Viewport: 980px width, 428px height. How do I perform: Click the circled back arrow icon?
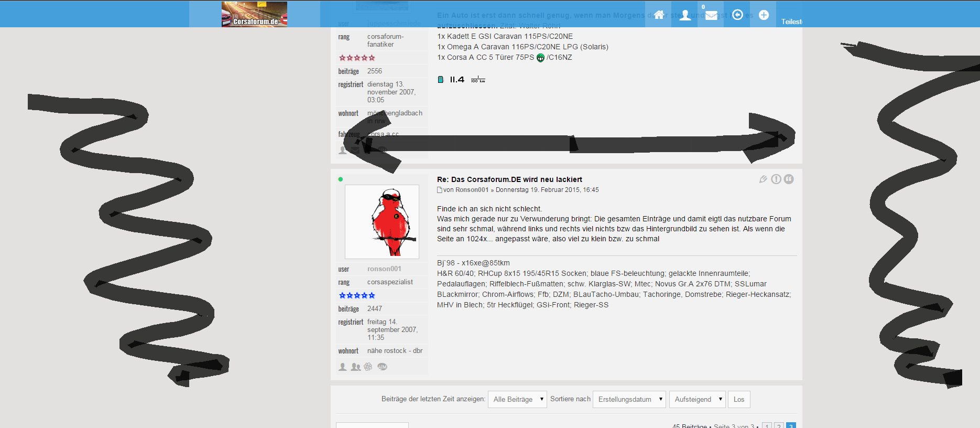(x=737, y=15)
